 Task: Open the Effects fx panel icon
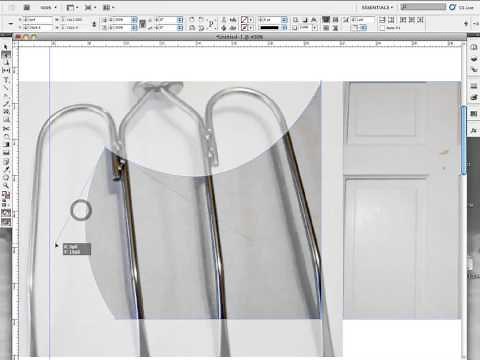point(474,131)
